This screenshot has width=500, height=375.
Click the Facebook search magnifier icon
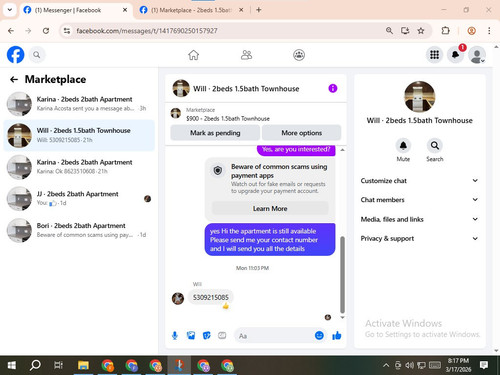pos(37,55)
